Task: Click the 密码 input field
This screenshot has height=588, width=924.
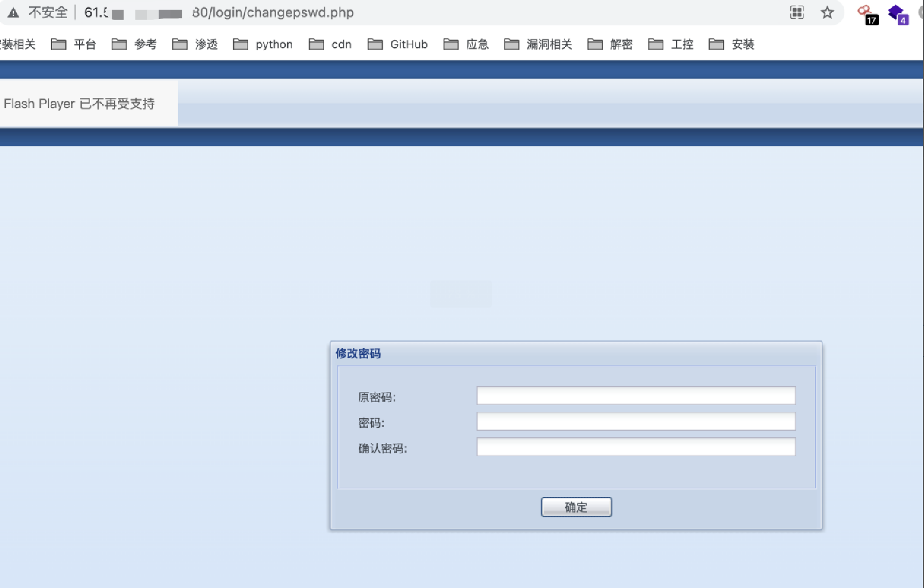Action: pos(635,422)
